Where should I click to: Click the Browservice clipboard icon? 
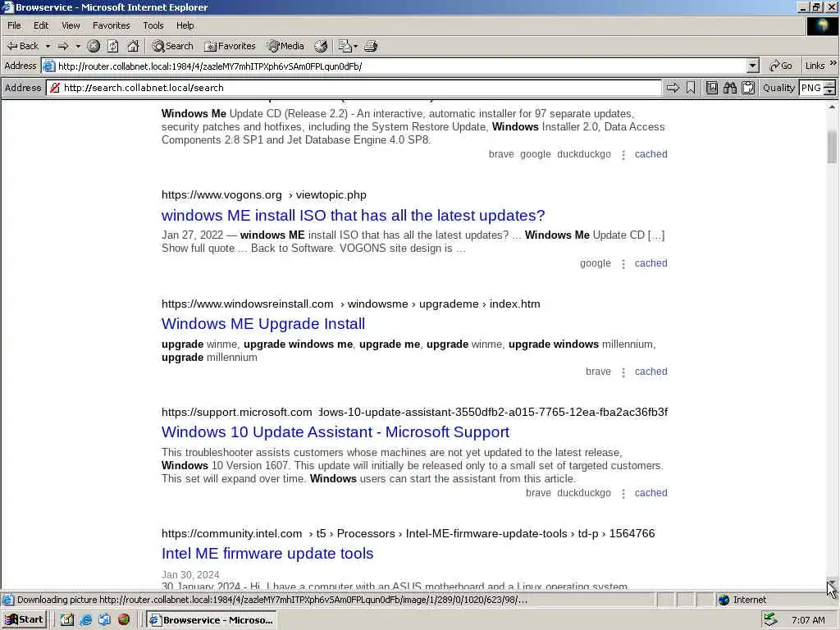(x=748, y=88)
